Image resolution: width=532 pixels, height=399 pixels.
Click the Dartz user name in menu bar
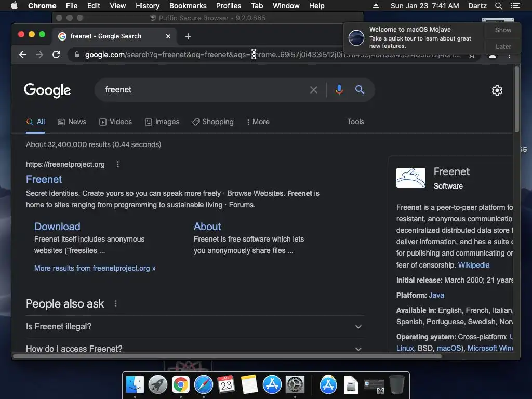pyautogui.click(x=477, y=6)
